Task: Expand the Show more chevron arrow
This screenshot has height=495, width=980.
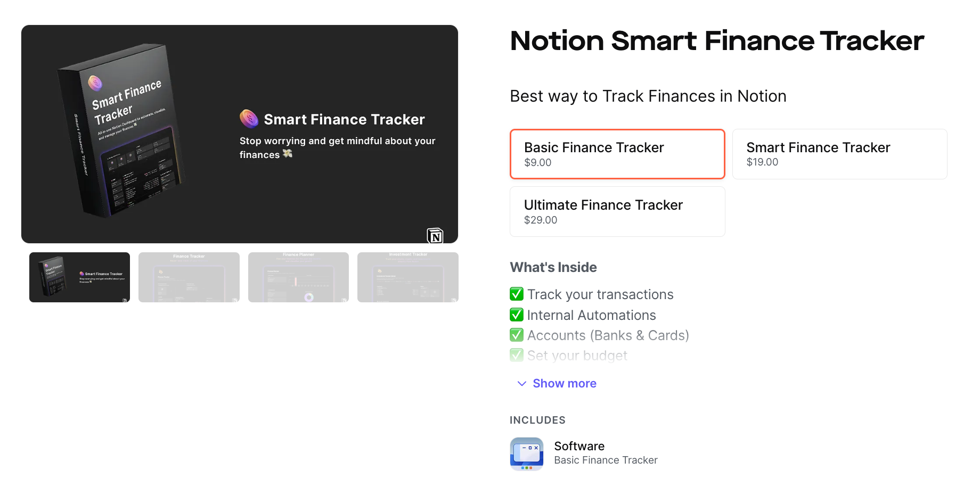Action: pyautogui.click(x=521, y=384)
